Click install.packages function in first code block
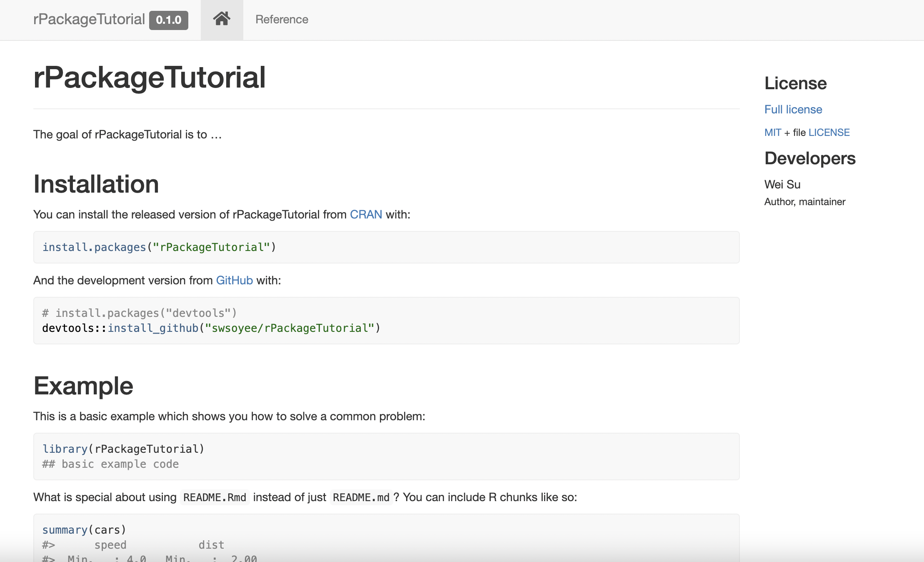Image resolution: width=924 pixels, height=562 pixels. pyautogui.click(x=94, y=247)
